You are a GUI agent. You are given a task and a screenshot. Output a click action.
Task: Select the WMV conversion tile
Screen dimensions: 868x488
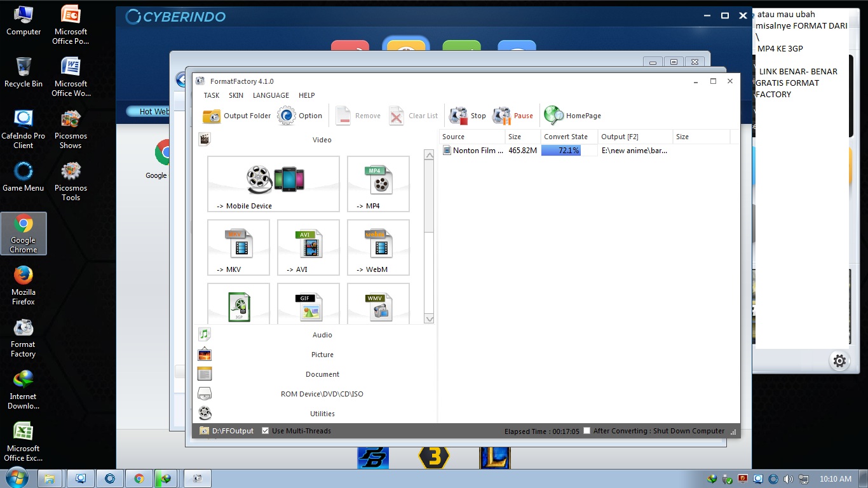[378, 304]
